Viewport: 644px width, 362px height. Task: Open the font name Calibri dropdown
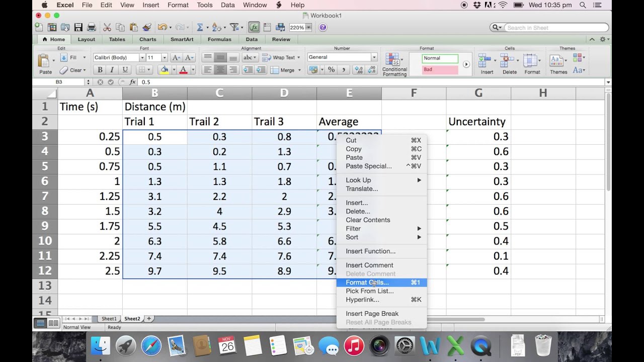(x=142, y=57)
